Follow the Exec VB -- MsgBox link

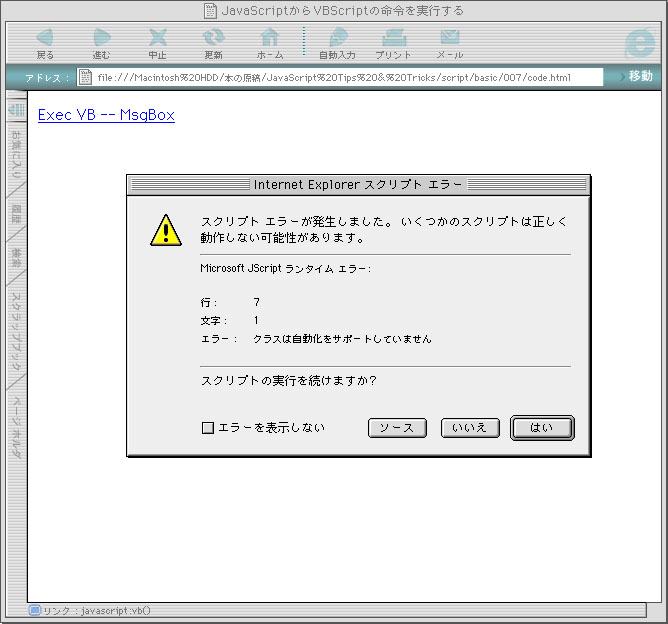pyautogui.click(x=106, y=115)
